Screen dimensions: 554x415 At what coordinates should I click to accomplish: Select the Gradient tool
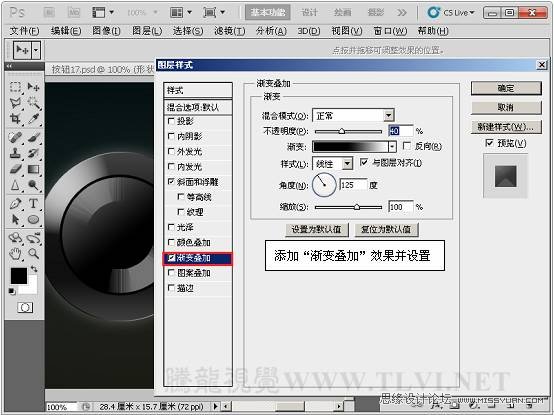click(33, 170)
